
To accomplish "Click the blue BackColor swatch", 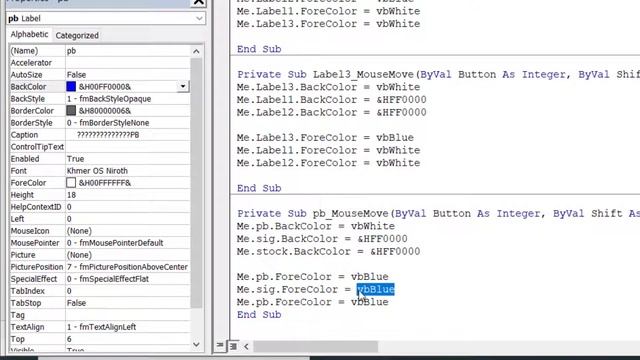I will 71,87.
